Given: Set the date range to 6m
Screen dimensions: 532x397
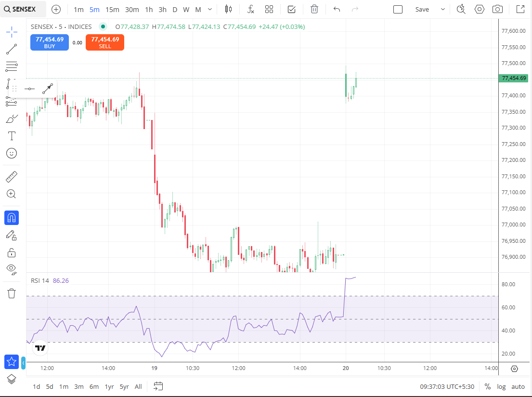Looking at the screenshot, I should pos(94,386).
